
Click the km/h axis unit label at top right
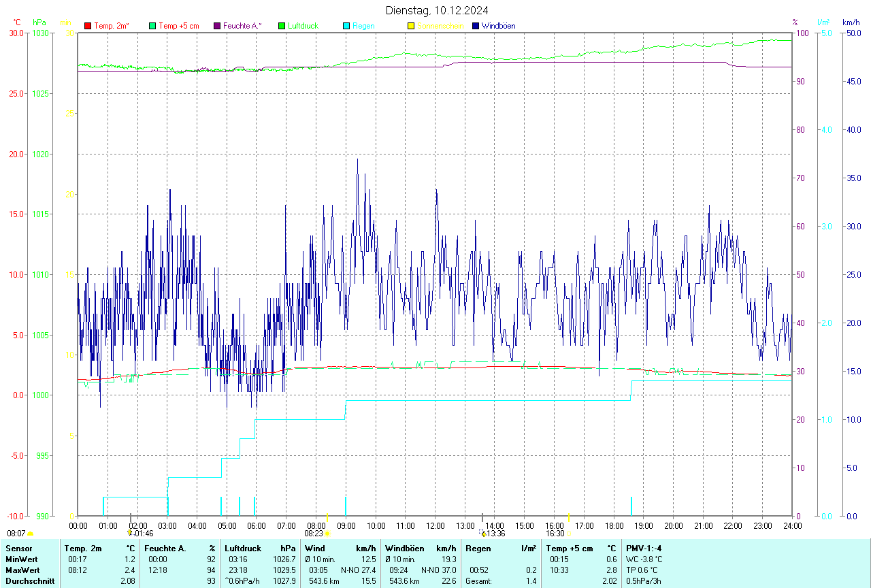851,22
